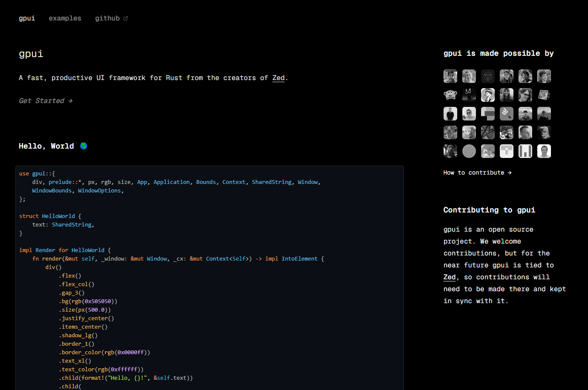Click the paint roller contributor avatar
Image resolution: width=588 pixels, height=390 pixels.
tap(507, 114)
